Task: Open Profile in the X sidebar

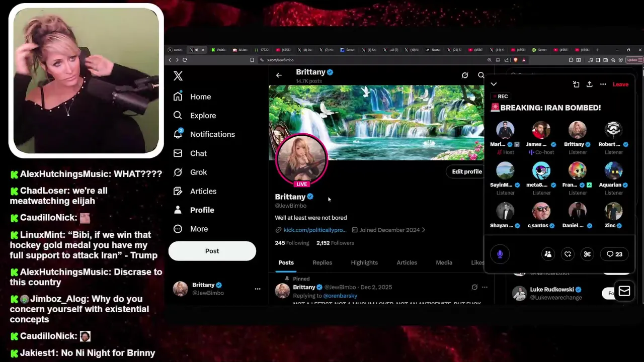Action: click(x=194, y=210)
